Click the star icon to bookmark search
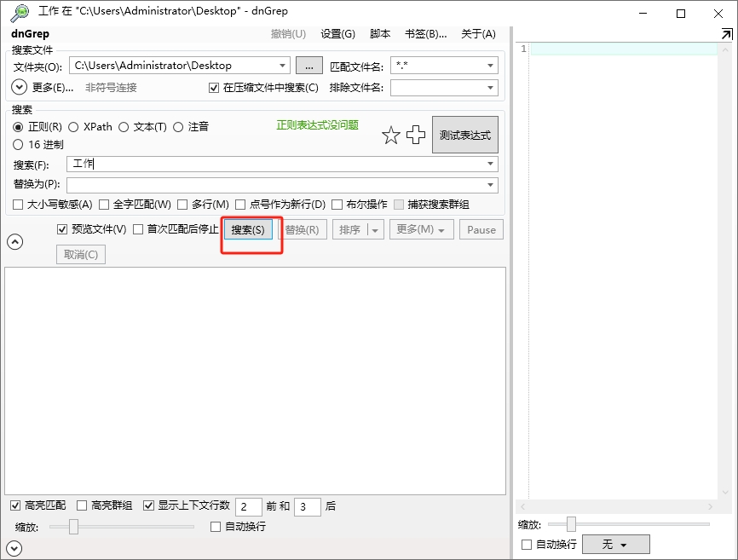This screenshot has height=560, width=738. [x=391, y=135]
